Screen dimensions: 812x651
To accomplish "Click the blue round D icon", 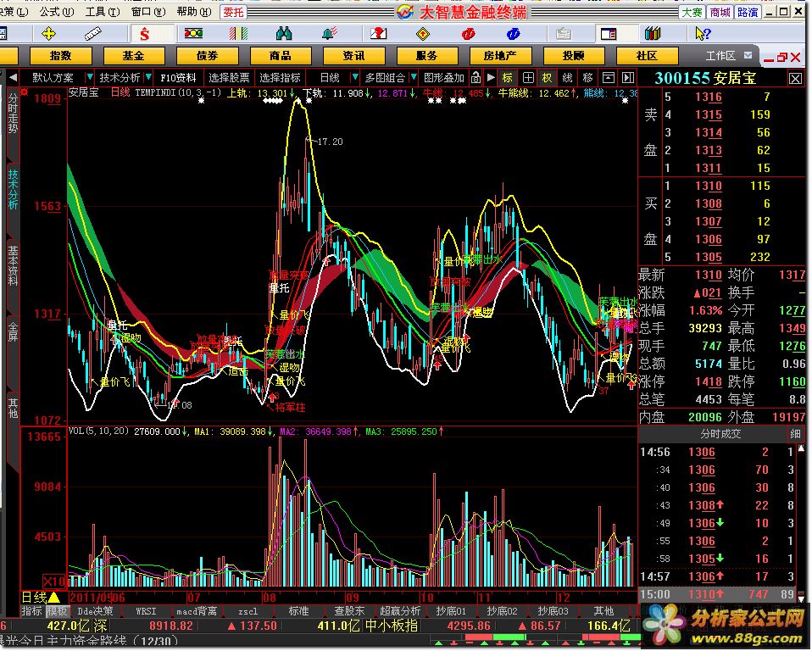I will [x=513, y=34].
